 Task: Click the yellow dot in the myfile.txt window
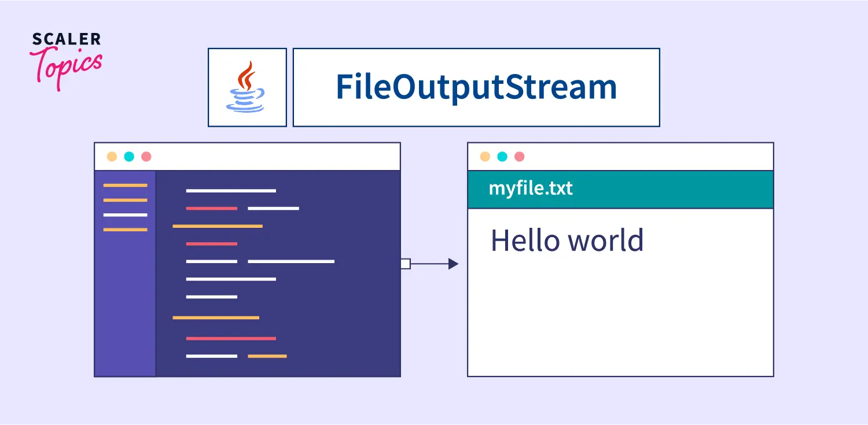[x=485, y=157]
